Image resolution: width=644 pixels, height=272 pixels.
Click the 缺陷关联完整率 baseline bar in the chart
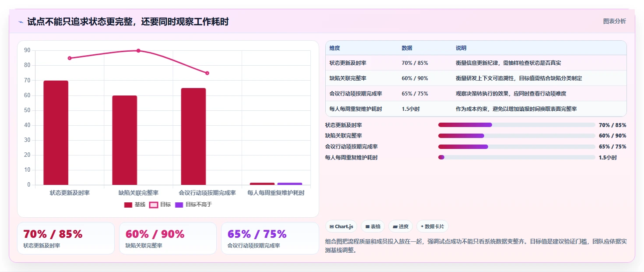[x=125, y=140]
